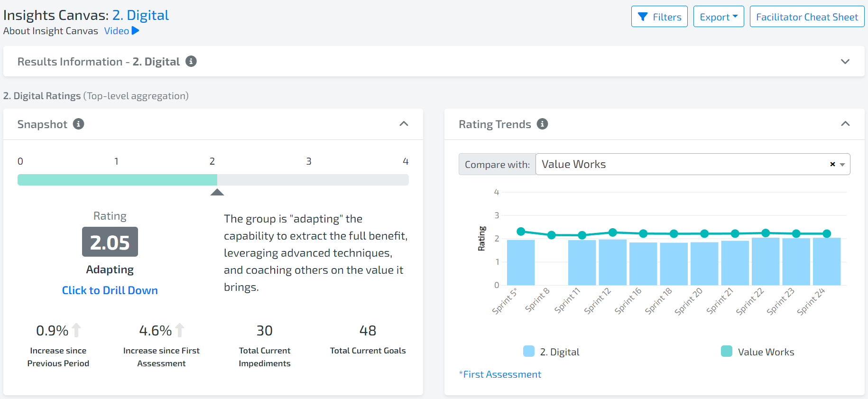Click the Sprint 18 bar in chart

click(x=674, y=264)
